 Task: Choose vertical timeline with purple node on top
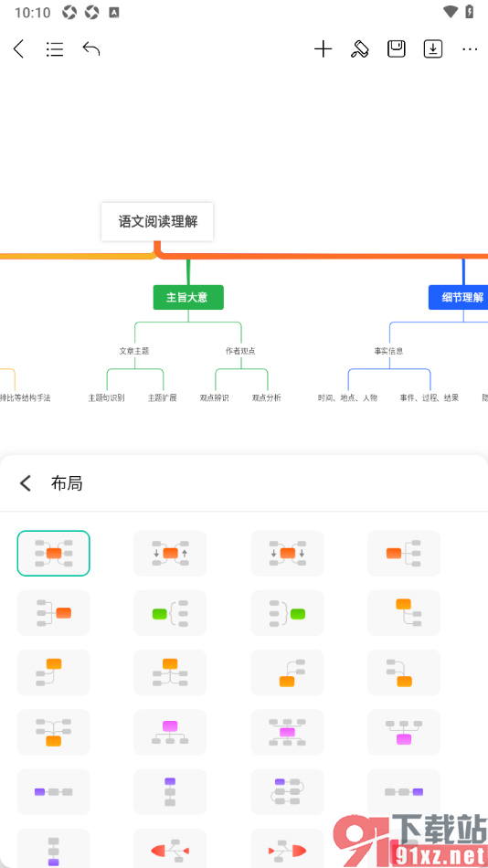click(x=170, y=792)
